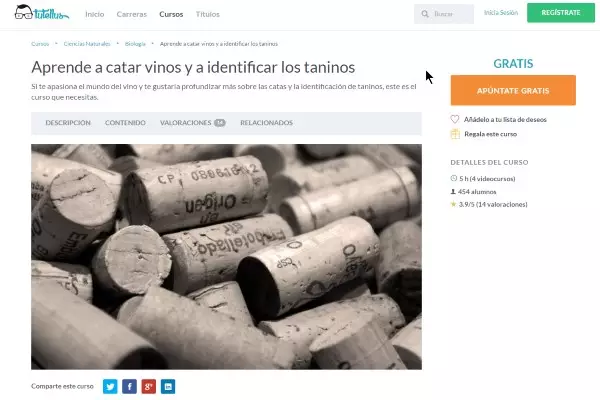Focus the Buscar search field
Screen dimensions: 600x400
[x=444, y=14]
